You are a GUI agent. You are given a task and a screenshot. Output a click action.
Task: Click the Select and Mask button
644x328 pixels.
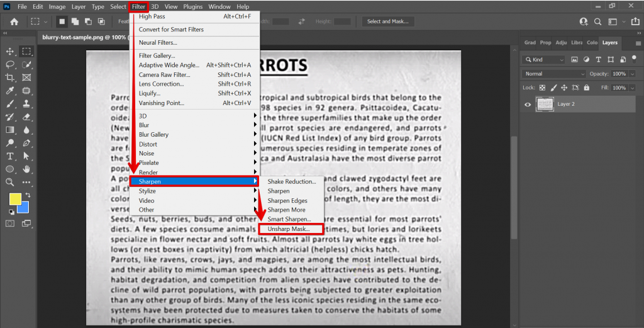pos(387,21)
